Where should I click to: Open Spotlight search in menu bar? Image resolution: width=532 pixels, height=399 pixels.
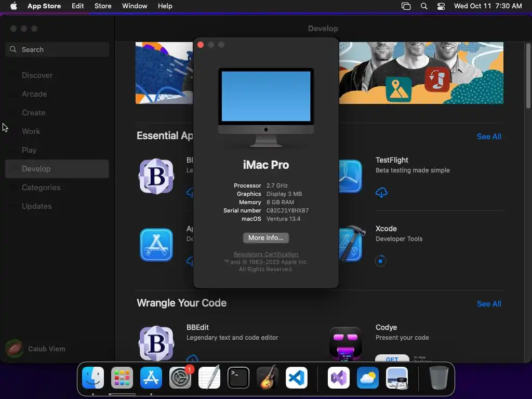(x=424, y=6)
